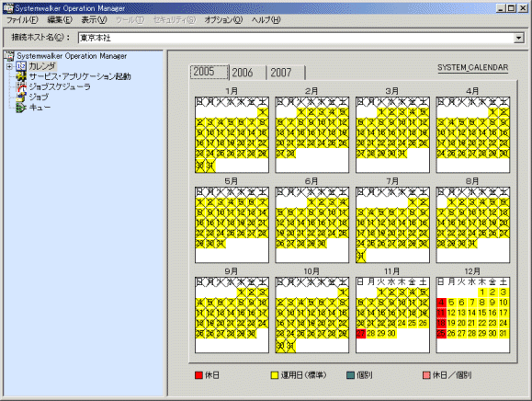Switch to the 2006 year tab
Image resolution: width=532 pixels, height=401 pixels.
(x=247, y=73)
